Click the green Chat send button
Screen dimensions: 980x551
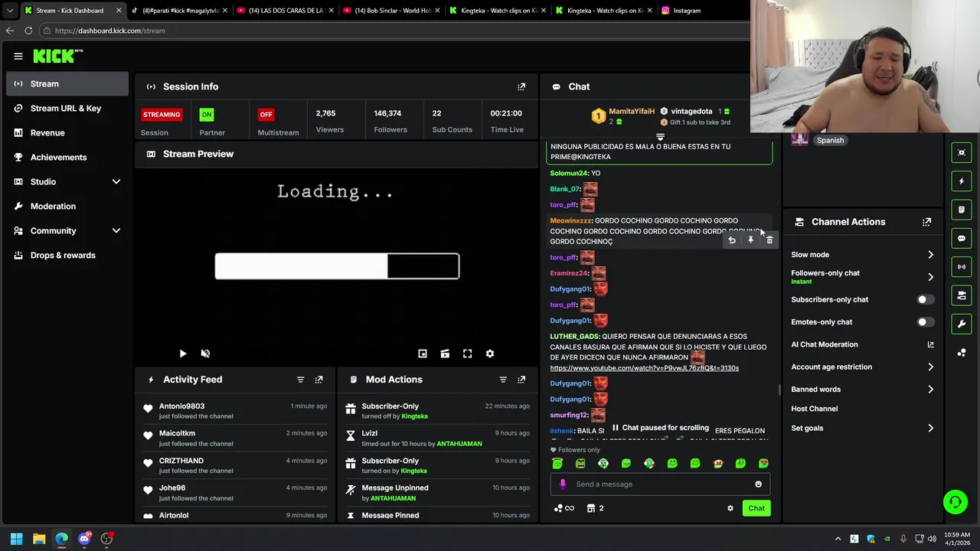(x=756, y=508)
